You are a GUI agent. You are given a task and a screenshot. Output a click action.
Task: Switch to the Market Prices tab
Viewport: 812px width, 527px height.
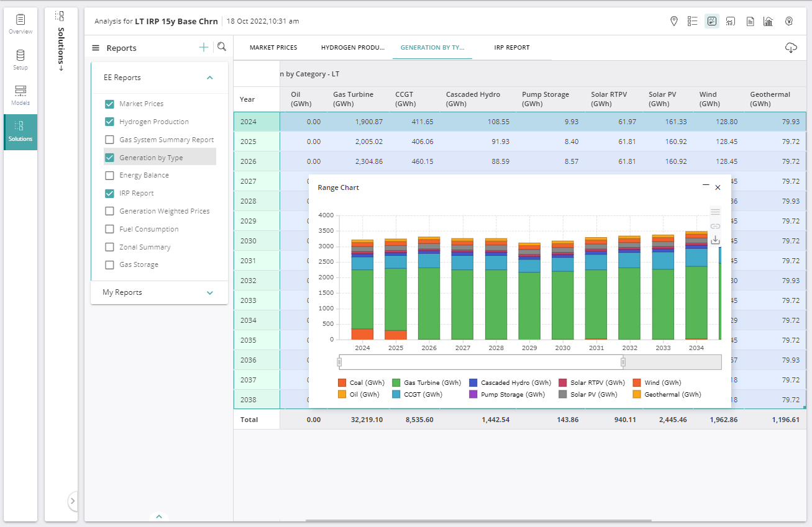click(x=273, y=48)
